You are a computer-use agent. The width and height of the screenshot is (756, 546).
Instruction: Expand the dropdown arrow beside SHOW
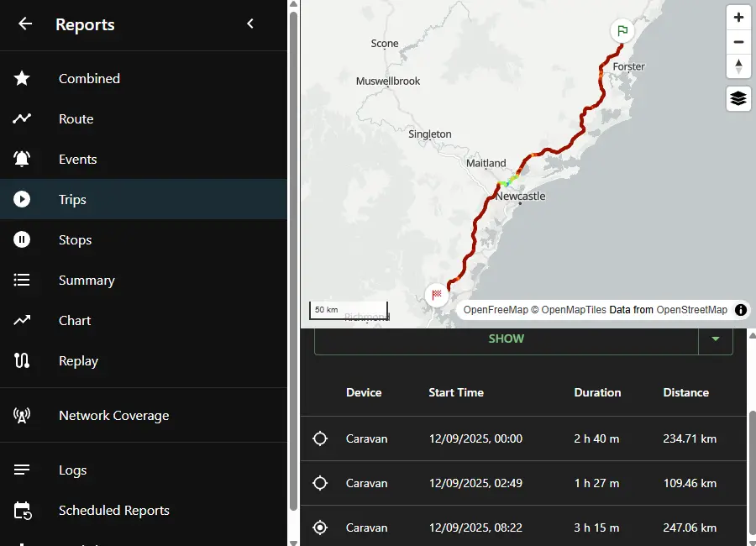[716, 339]
